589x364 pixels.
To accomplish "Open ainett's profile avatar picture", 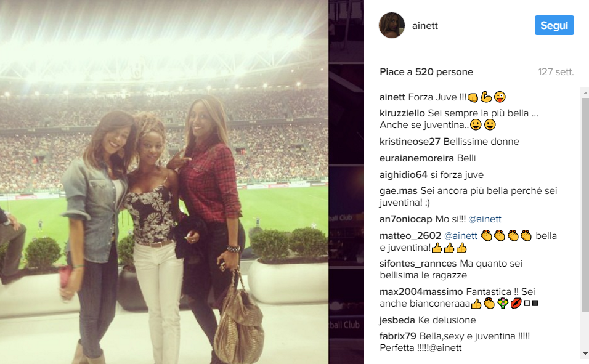I will click(392, 25).
